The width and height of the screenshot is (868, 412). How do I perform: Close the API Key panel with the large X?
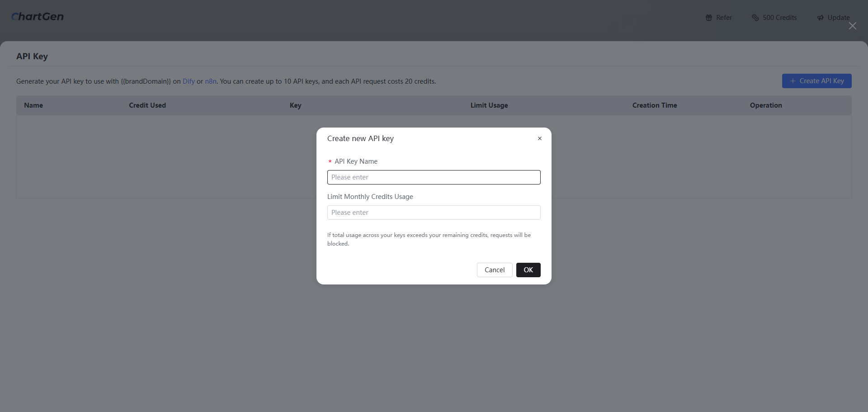(852, 26)
